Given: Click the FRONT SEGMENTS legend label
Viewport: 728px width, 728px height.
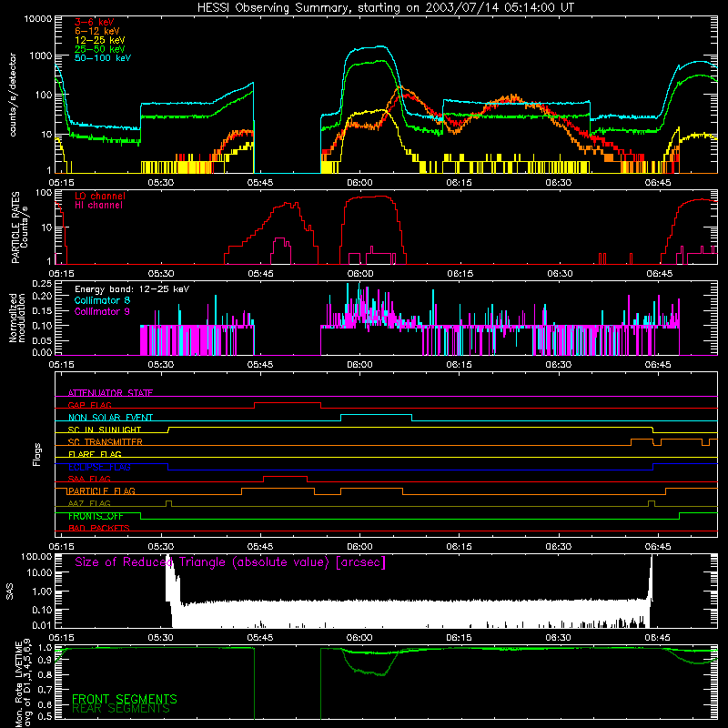Looking at the screenshot, I should [125, 699].
